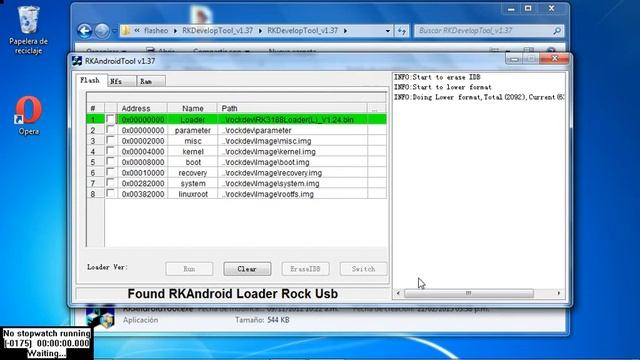The image size is (640, 360).
Task: Switch to the Flash tab
Action: click(90, 80)
